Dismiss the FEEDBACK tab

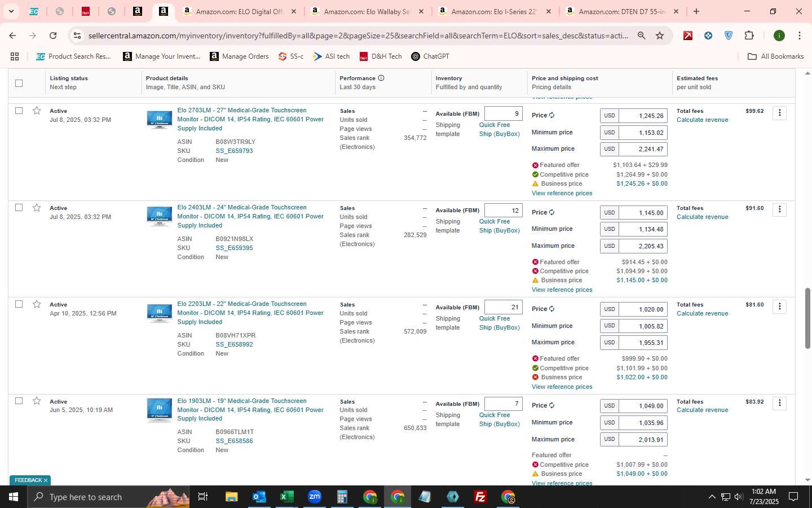46,480
